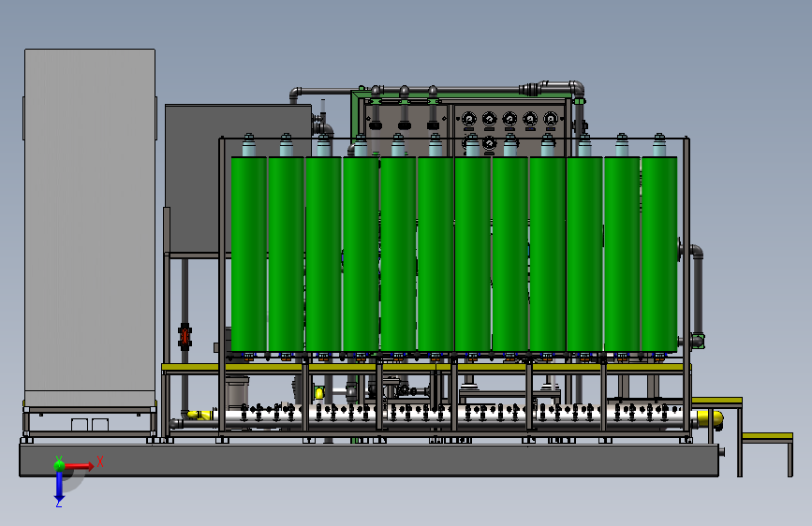Screen dimensions: 812x526
Task: Select the tall light-gray control cabinet
Action: (x=90, y=227)
